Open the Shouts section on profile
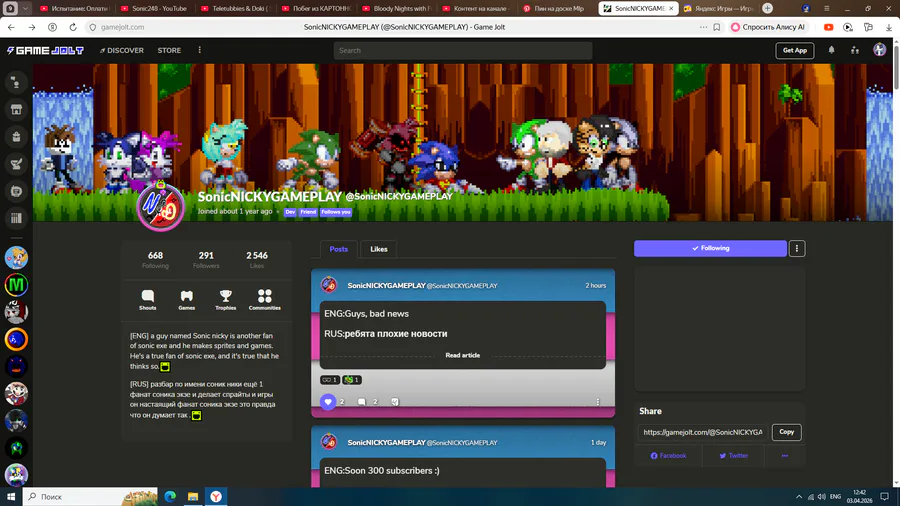Image resolution: width=900 pixels, height=506 pixels. [148, 299]
